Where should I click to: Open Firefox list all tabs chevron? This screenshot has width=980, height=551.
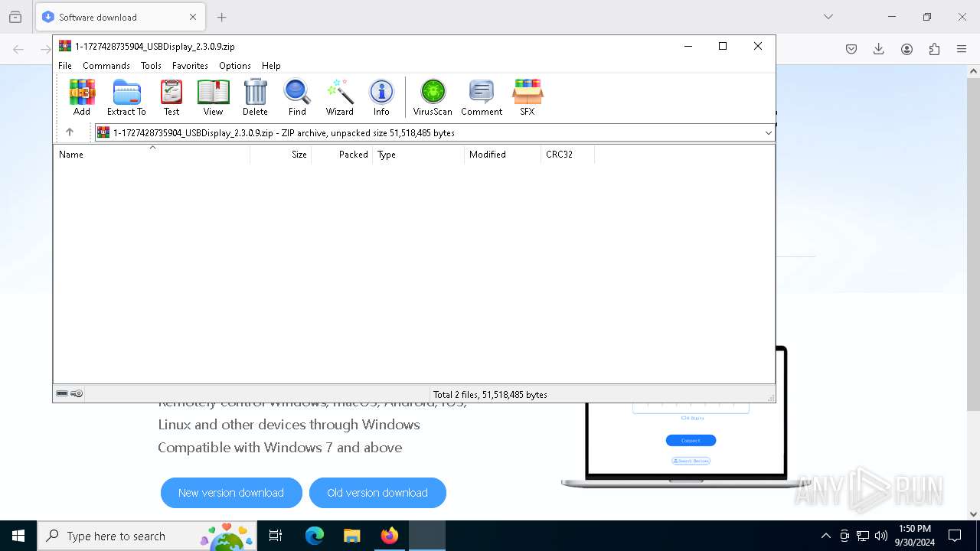click(x=828, y=17)
